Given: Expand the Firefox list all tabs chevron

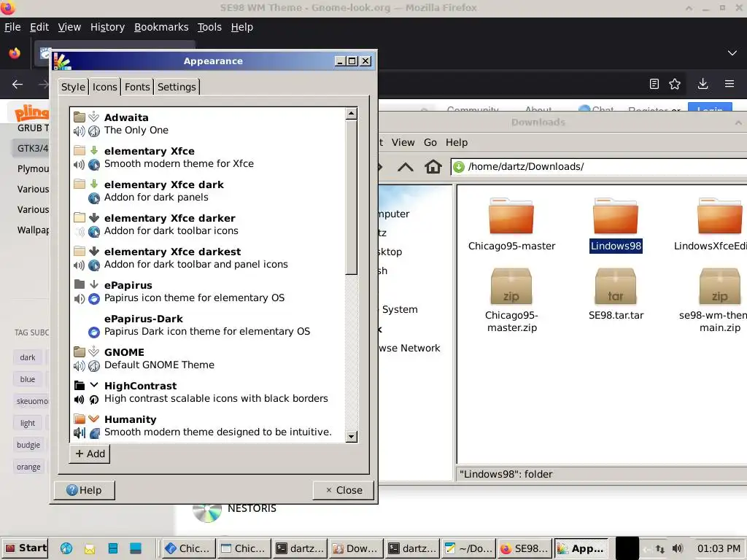Looking at the screenshot, I should click(732, 52).
